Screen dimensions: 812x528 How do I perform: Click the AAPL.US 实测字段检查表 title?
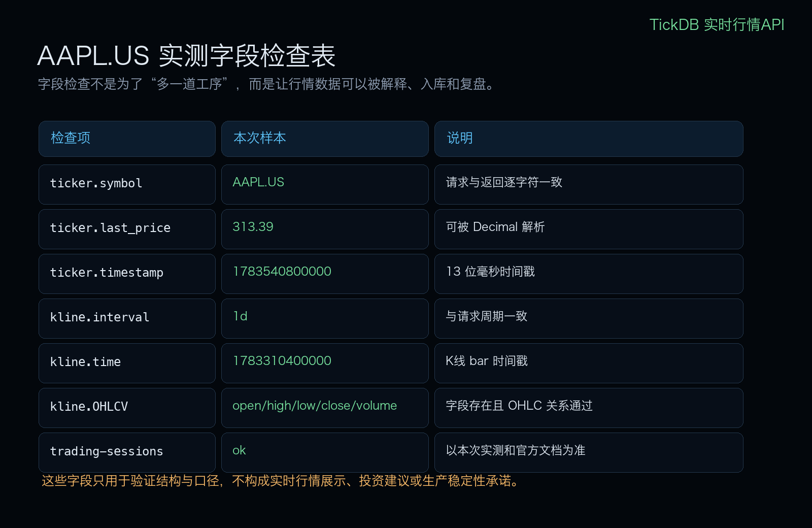click(x=186, y=56)
